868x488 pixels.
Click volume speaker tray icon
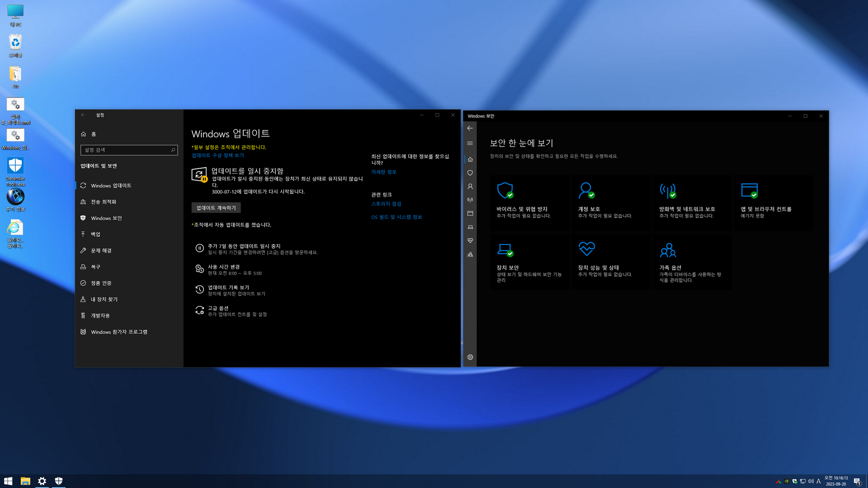click(811, 481)
